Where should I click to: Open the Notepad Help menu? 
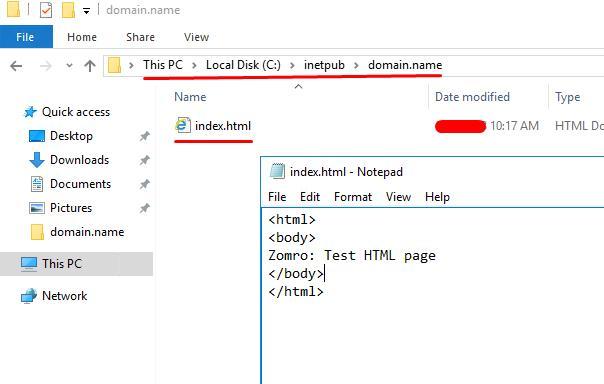coord(437,197)
